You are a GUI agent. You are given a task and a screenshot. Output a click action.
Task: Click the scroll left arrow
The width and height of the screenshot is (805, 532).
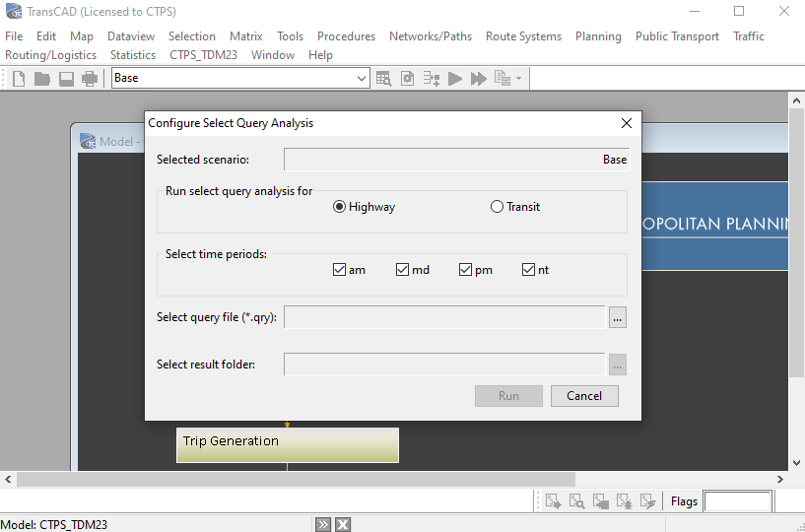(x=8, y=480)
